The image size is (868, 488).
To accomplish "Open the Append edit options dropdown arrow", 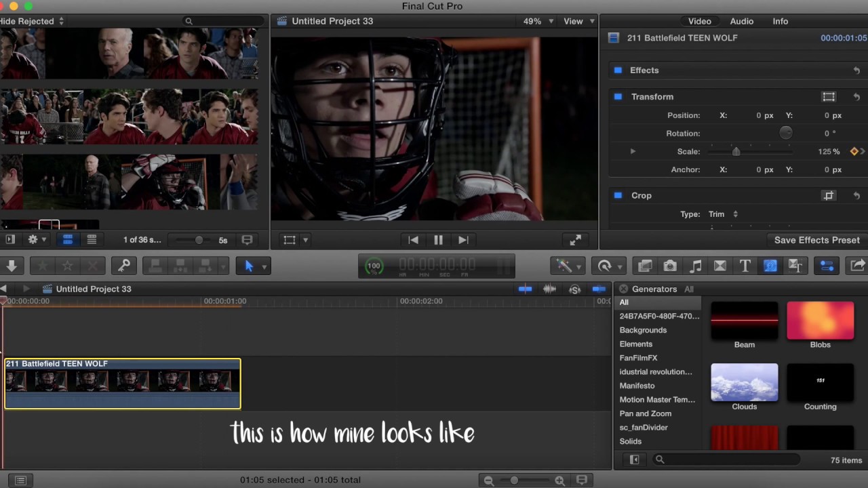I will click(223, 267).
